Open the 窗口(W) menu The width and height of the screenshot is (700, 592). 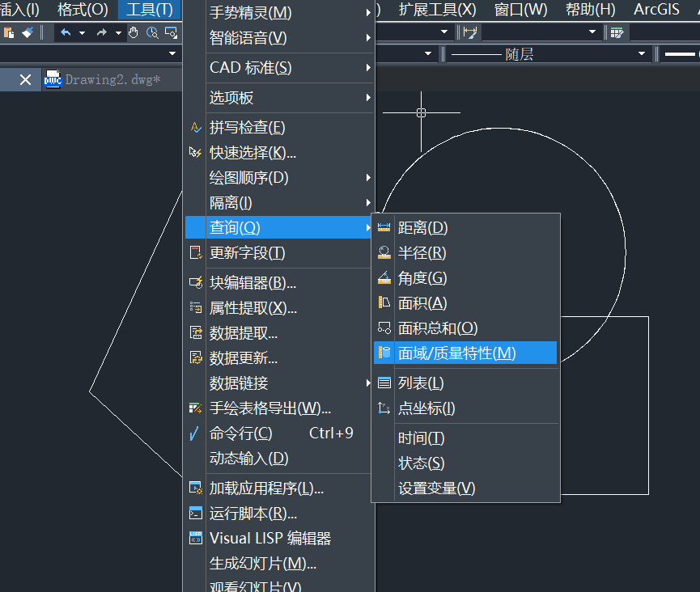520,10
